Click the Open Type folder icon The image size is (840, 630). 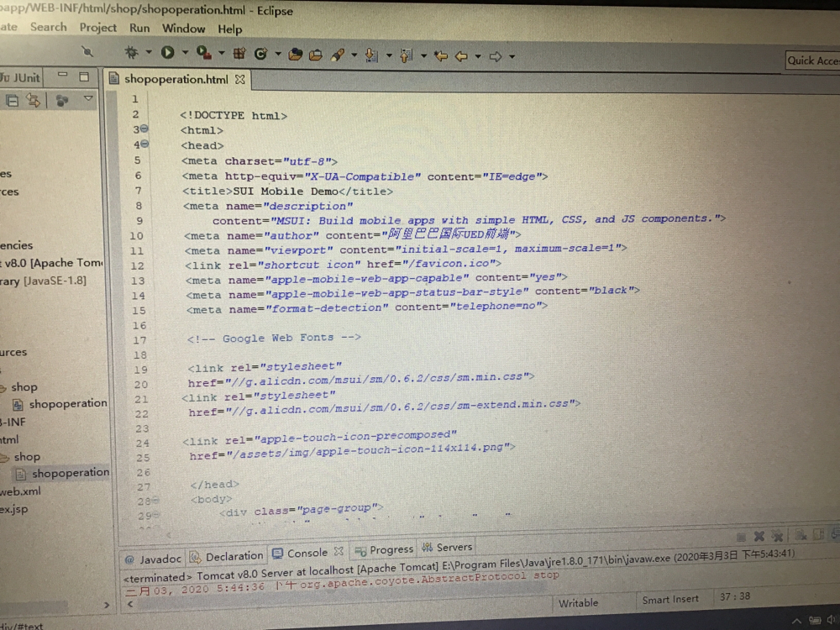tap(295, 54)
